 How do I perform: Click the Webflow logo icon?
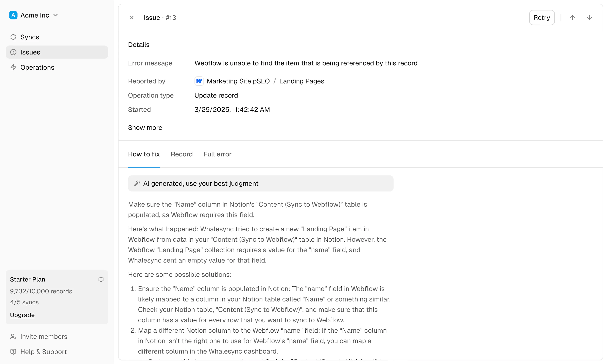(199, 81)
